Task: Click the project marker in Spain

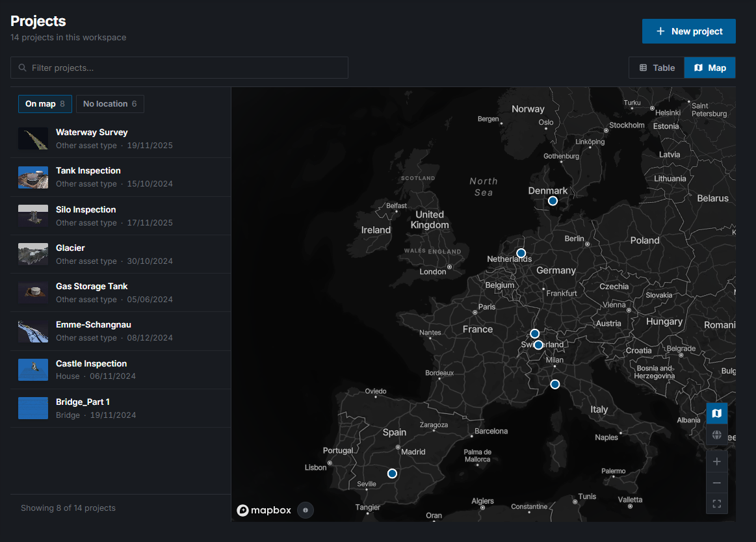Action: (x=392, y=474)
